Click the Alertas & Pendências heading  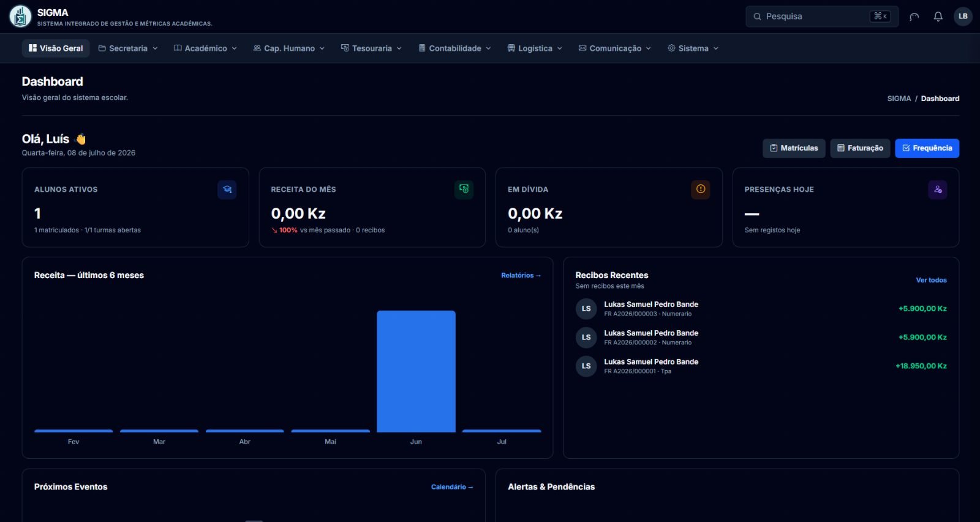click(551, 487)
